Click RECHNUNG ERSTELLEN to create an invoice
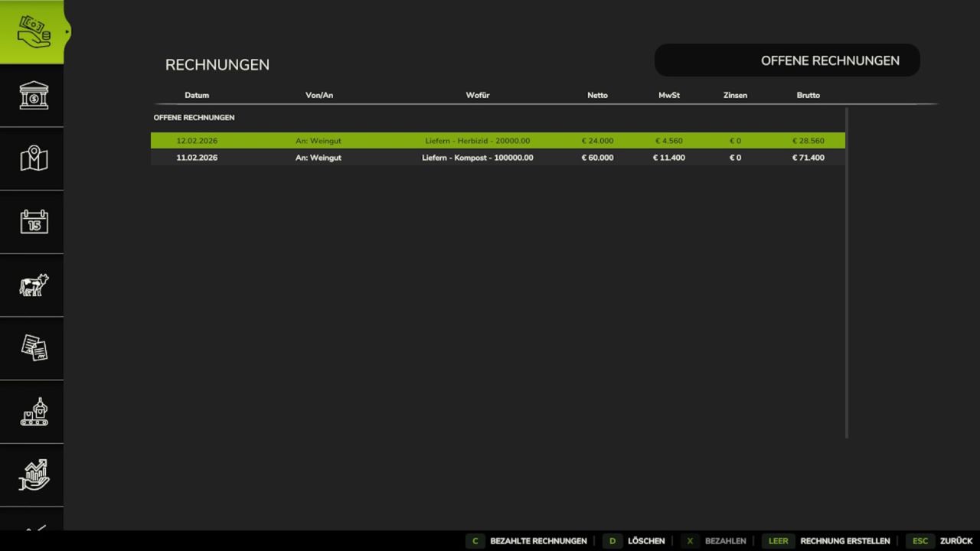 pyautogui.click(x=845, y=540)
